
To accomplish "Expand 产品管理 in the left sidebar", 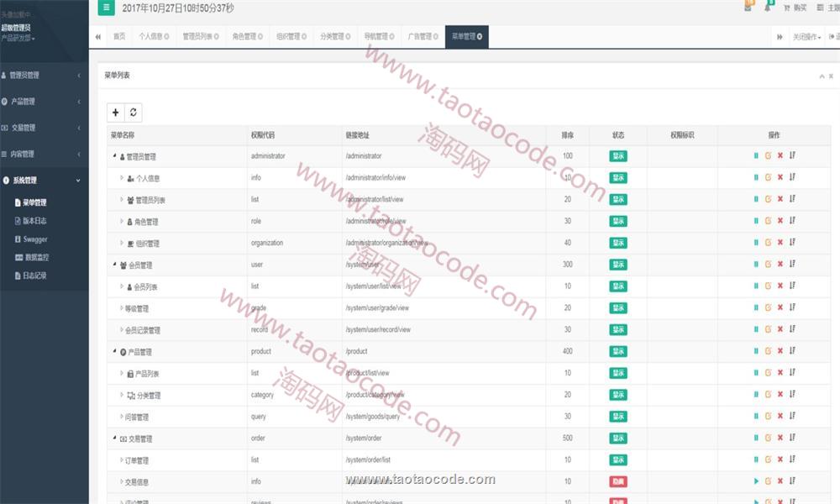I will (x=42, y=102).
